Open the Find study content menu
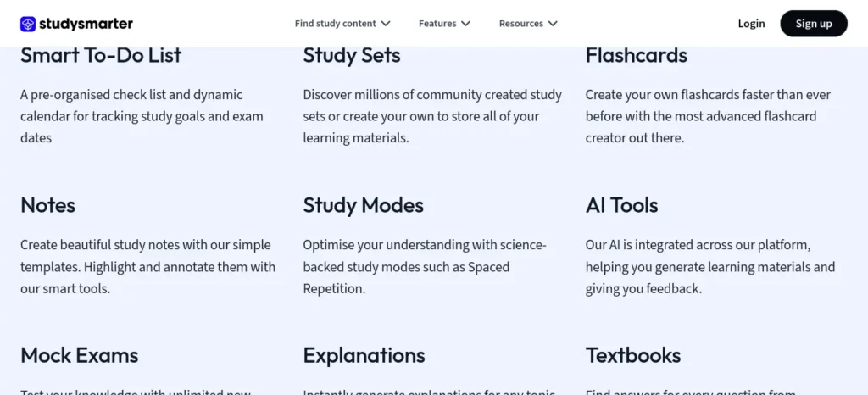This screenshot has width=868, height=395. click(x=336, y=24)
